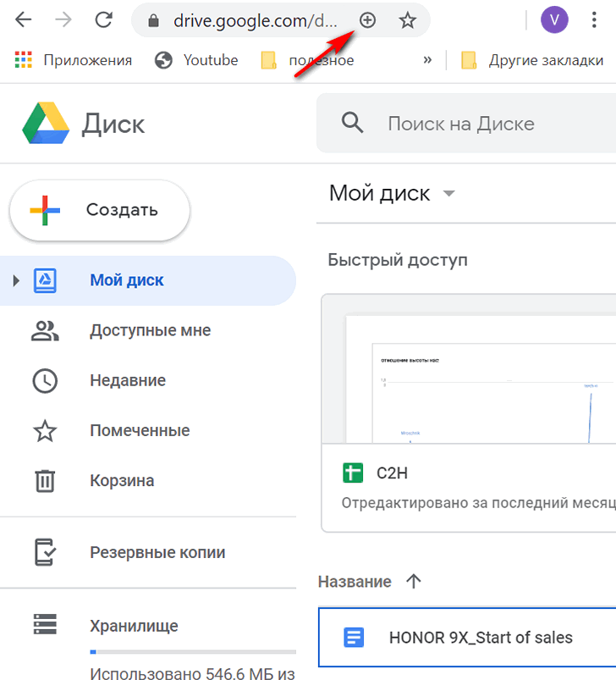Image resolution: width=616 pixels, height=680 pixels.
Task: Click the Мой диск heading
Action: click(379, 193)
